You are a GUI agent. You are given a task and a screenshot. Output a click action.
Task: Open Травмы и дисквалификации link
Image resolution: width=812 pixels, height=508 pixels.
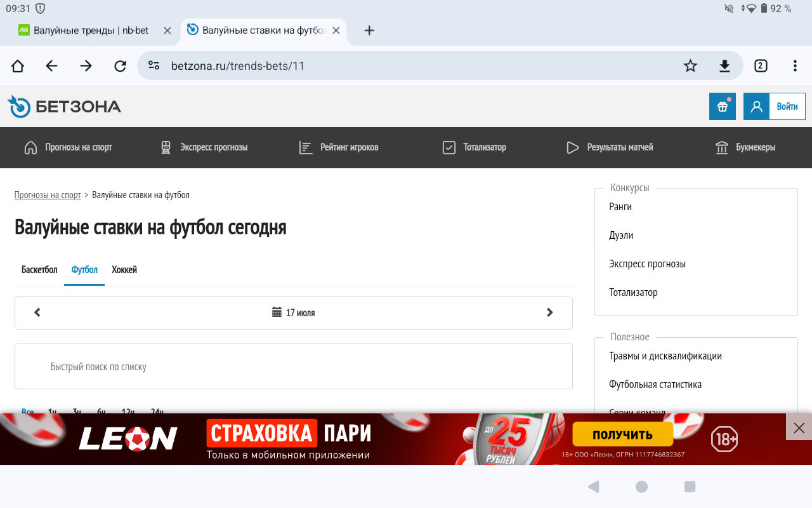coord(665,356)
